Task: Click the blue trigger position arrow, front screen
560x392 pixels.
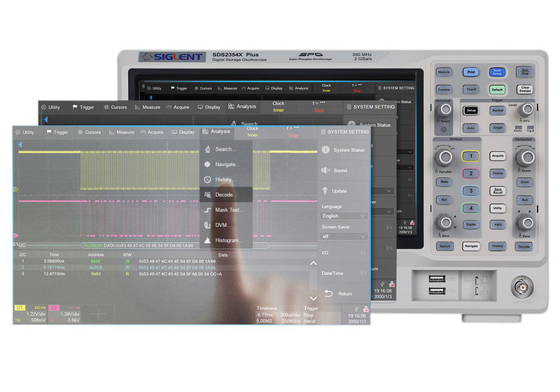Action: click(x=20, y=145)
